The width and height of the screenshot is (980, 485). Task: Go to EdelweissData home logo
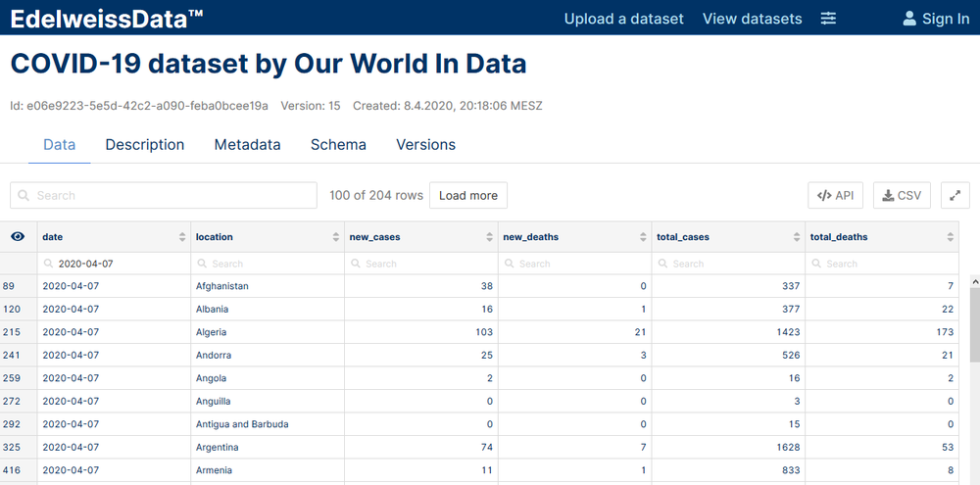point(107,19)
